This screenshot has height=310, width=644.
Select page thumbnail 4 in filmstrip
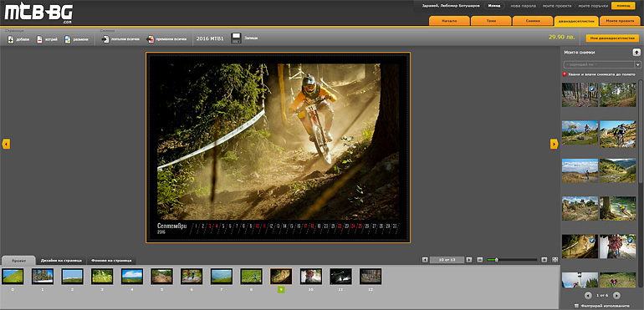click(132, 277)
